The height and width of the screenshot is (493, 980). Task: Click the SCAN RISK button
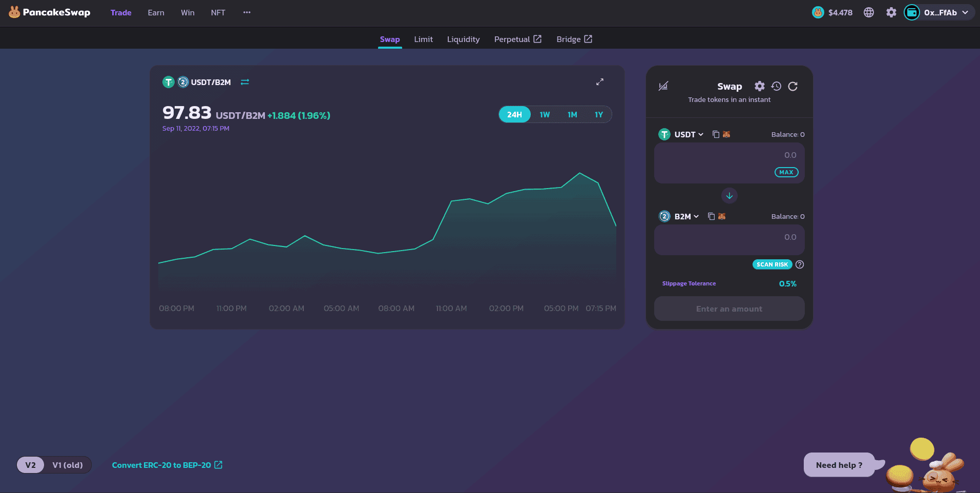[x=773, y=264]
